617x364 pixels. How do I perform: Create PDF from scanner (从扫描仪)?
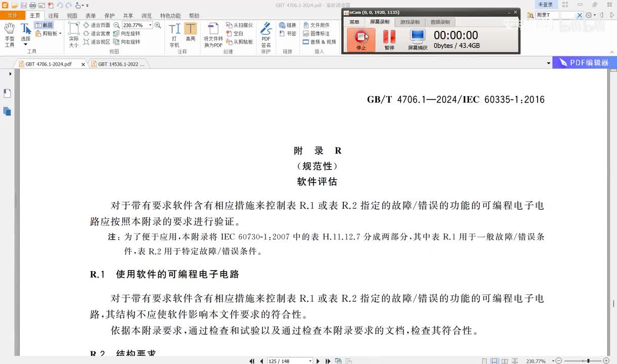pos(239,25)
